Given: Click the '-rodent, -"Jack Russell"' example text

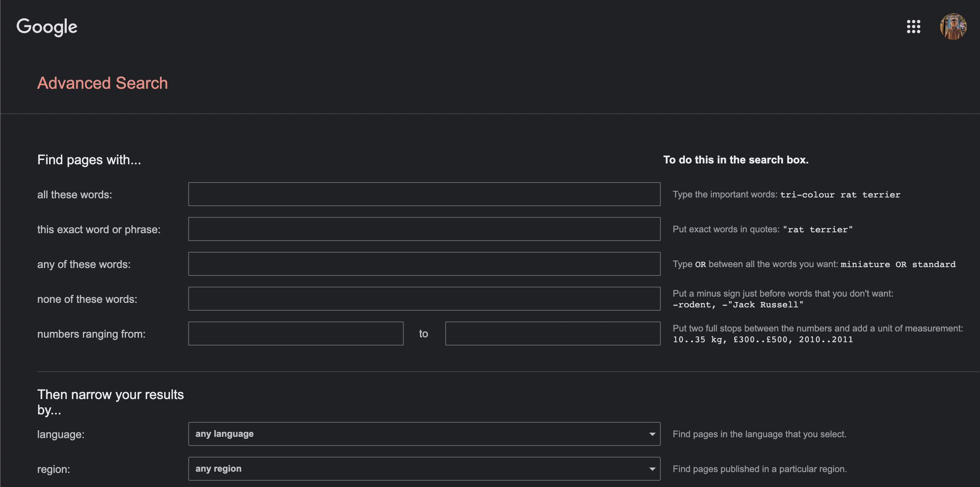Looking at the screenshot, I should (738, 304).
